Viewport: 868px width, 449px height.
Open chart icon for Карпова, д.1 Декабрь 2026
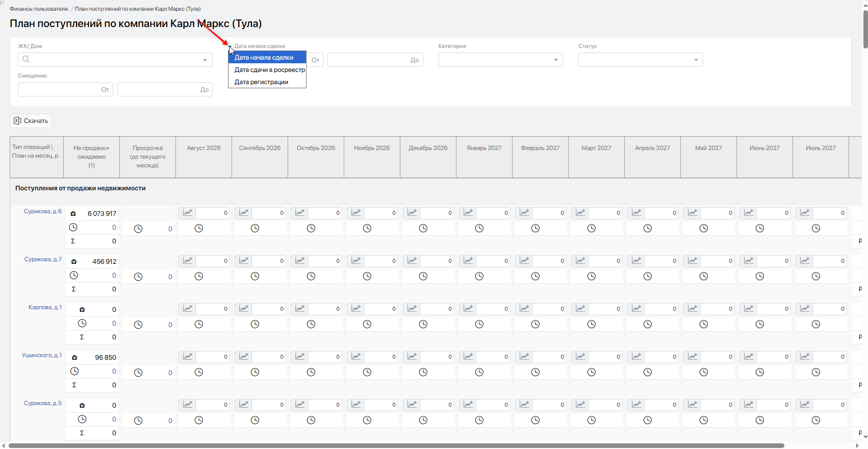(412, 309)
